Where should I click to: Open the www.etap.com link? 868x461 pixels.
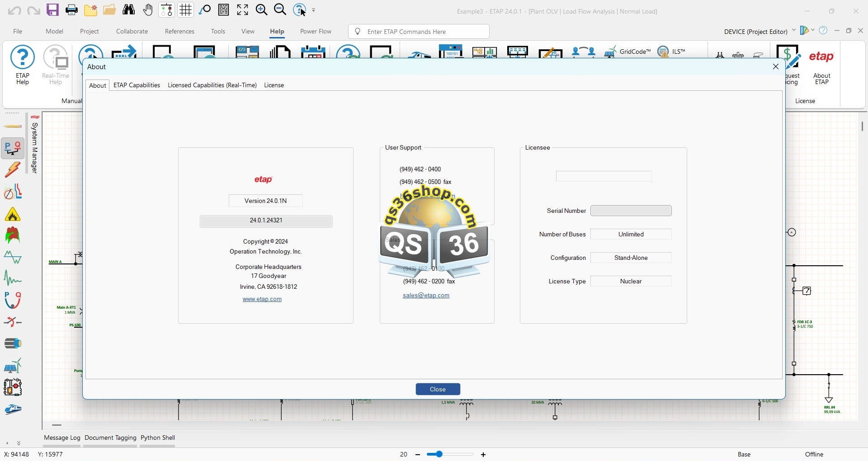pos(262,299)
